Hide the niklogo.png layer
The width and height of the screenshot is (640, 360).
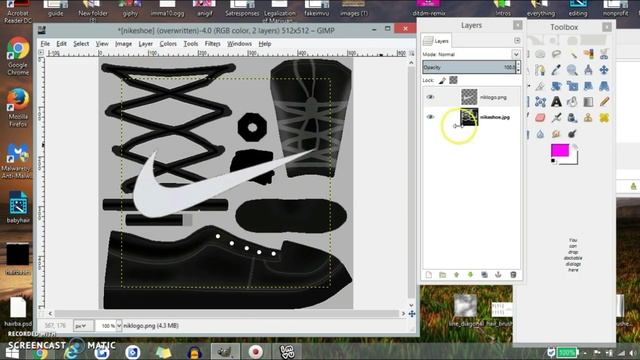coord(430,97)
